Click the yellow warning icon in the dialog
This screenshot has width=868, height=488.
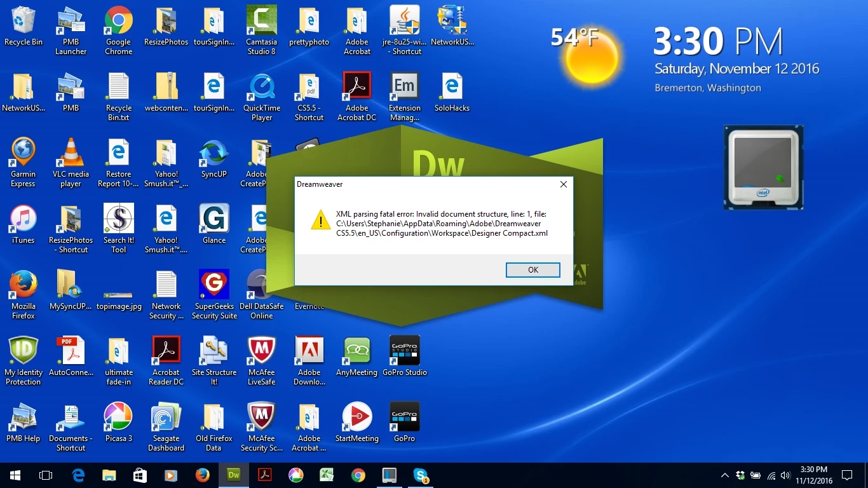321,219
